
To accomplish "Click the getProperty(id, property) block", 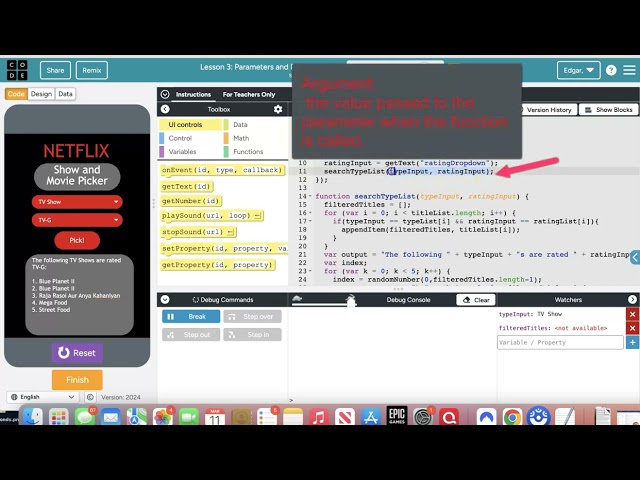I will click(x=218, y=265).
